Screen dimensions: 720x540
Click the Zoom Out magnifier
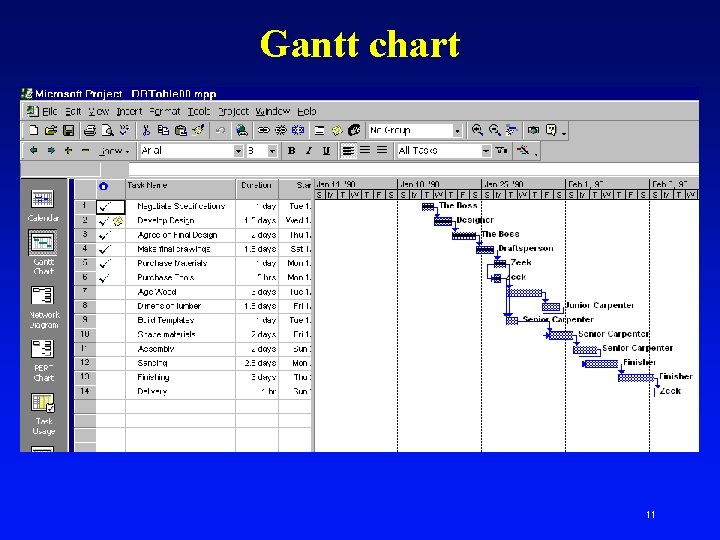(495, 130)
